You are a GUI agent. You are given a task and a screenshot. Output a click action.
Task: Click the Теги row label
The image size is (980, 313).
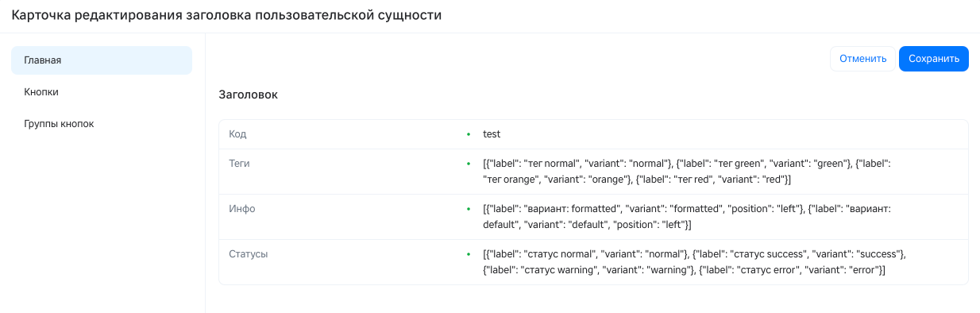[x=239, y=163]
